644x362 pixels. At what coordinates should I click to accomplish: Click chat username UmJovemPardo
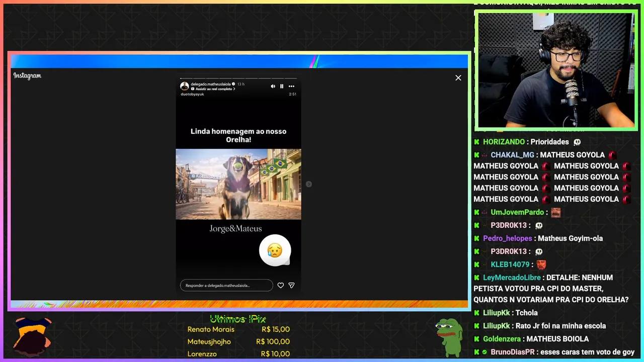pos(517,212)
